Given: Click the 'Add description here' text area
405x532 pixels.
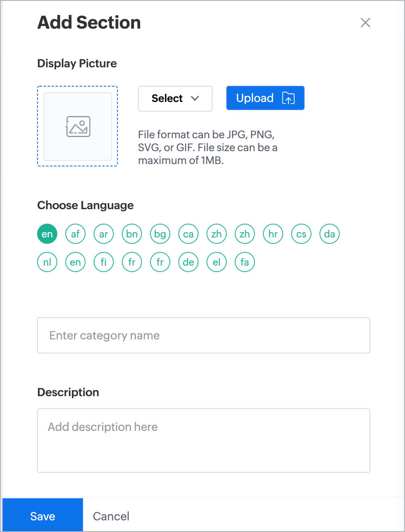Looking at the screenshot, I should click(204, 441).
